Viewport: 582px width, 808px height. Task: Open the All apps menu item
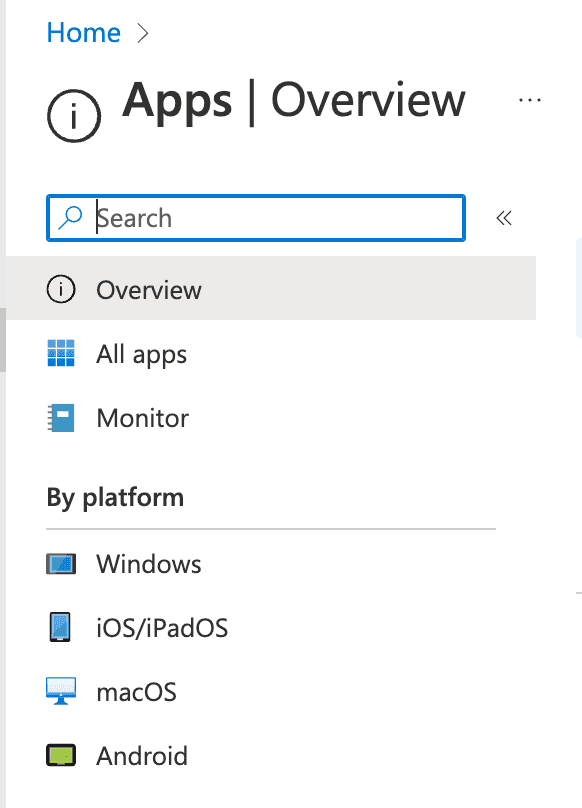[271, 354]
